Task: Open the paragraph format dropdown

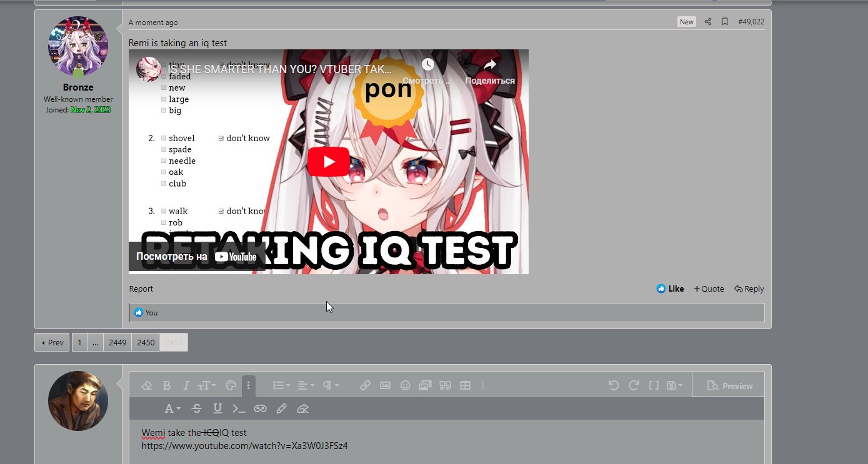Action: [330, 386]
